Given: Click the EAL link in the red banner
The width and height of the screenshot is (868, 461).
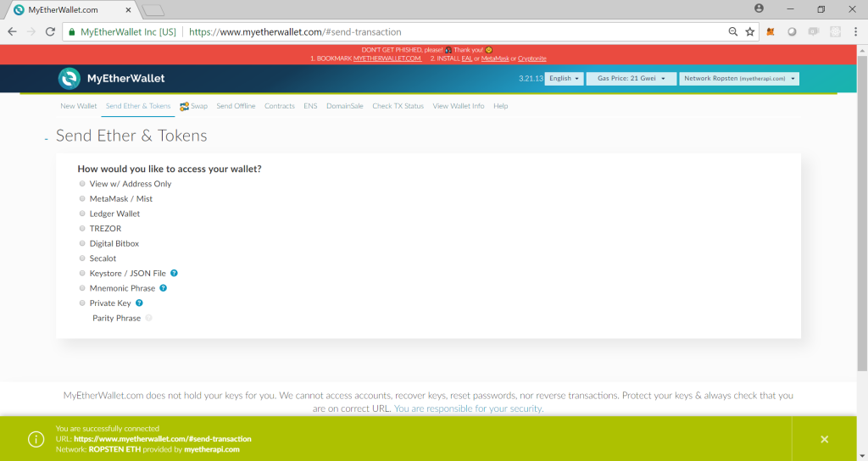Looking at the screenshot, I should [467, 58].
